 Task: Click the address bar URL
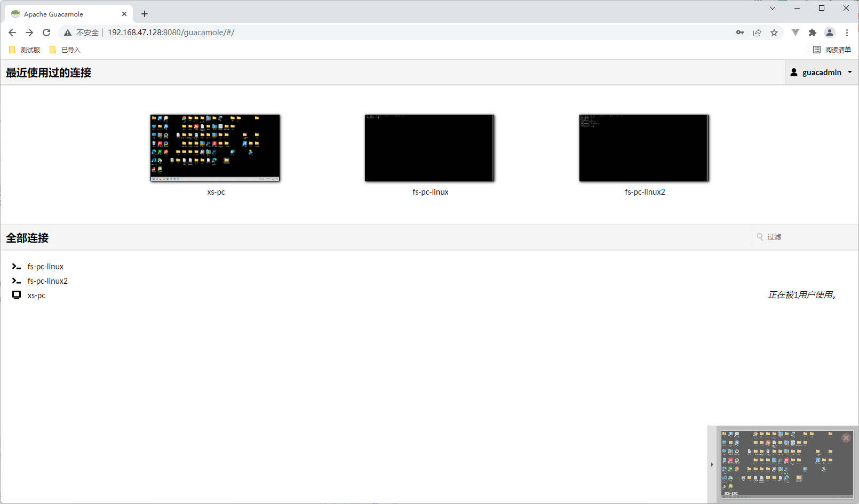pos(171,33)
